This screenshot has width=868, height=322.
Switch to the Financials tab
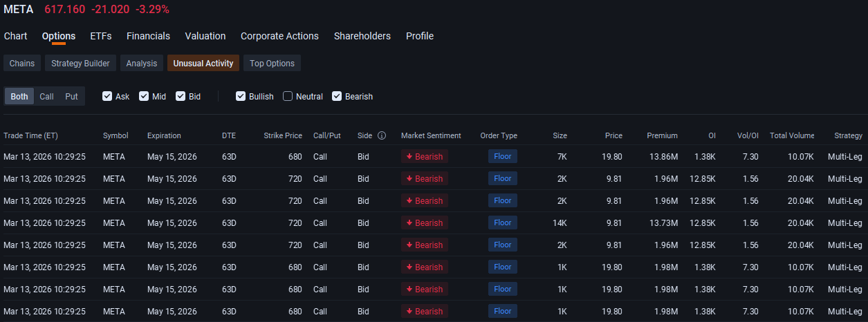click(x=148, y=36)
